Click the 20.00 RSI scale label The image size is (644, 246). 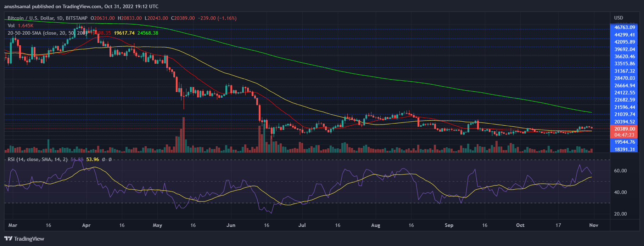[x=620, y=214]
